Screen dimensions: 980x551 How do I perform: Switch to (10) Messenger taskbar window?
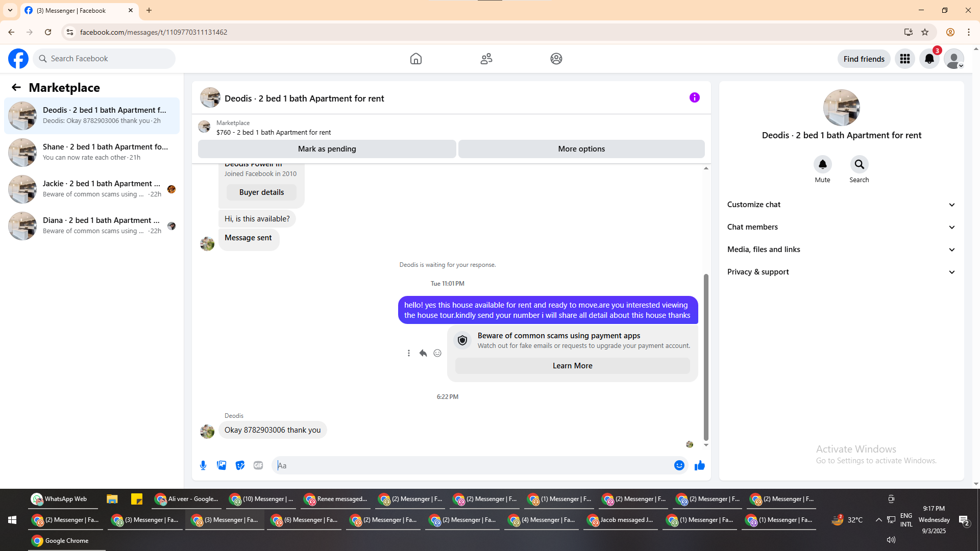(262, 499)
